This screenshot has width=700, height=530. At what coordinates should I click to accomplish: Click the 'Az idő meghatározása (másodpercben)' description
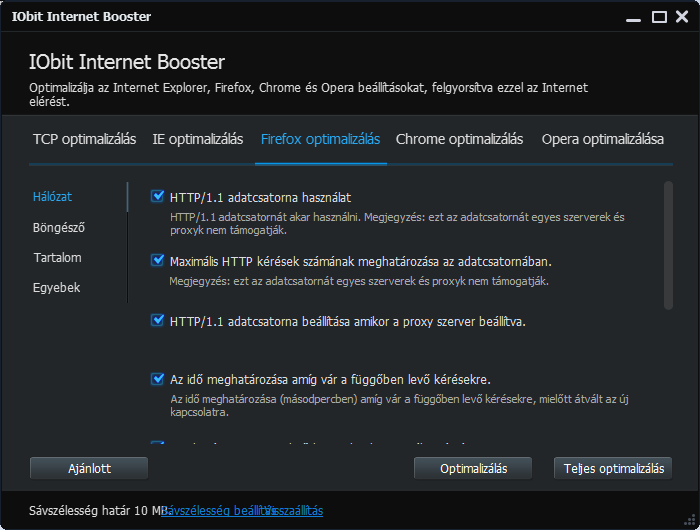[x=400, y=405]
